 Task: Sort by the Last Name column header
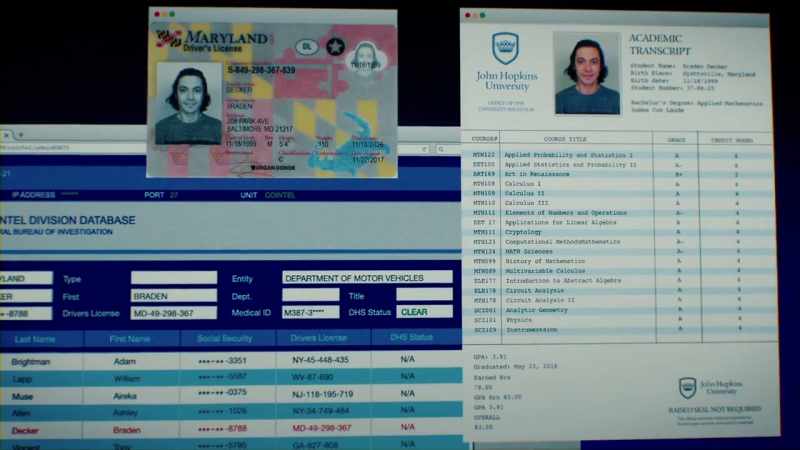(35, 339)
